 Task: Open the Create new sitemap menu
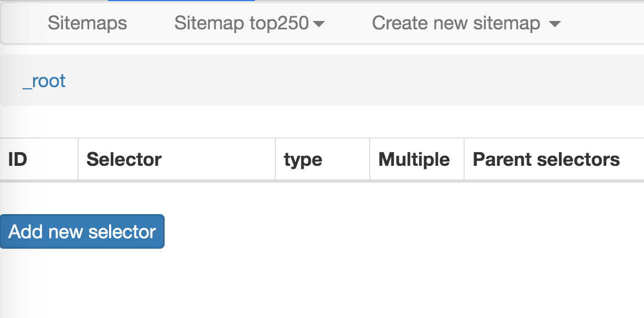coord(456,23)
